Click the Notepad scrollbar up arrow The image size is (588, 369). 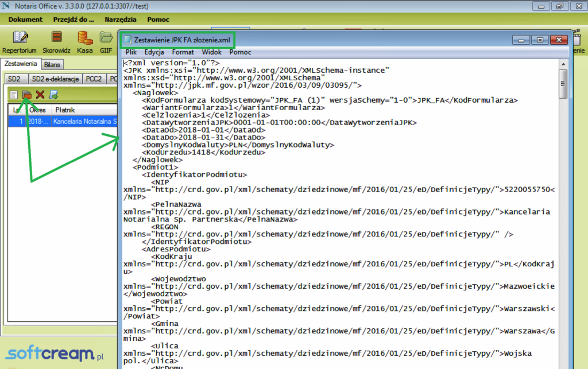tap(563, 64)
